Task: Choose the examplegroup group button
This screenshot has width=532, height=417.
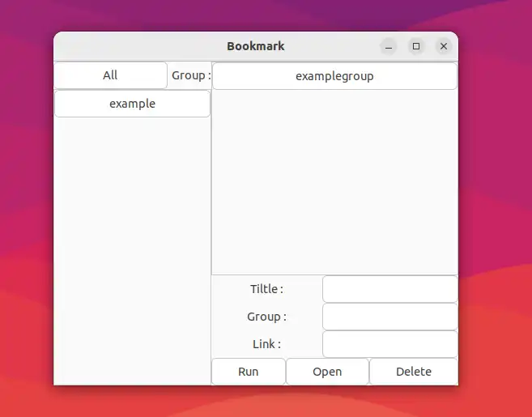Action: (334, 76)
